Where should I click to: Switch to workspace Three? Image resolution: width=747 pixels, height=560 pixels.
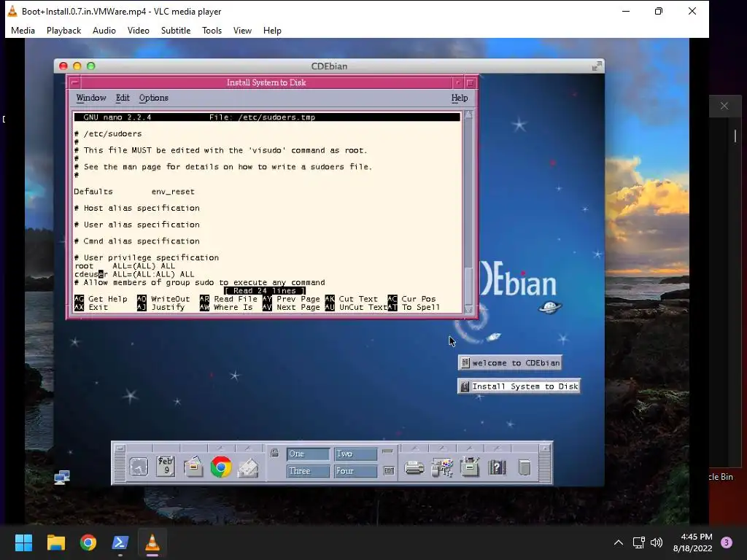308,471
